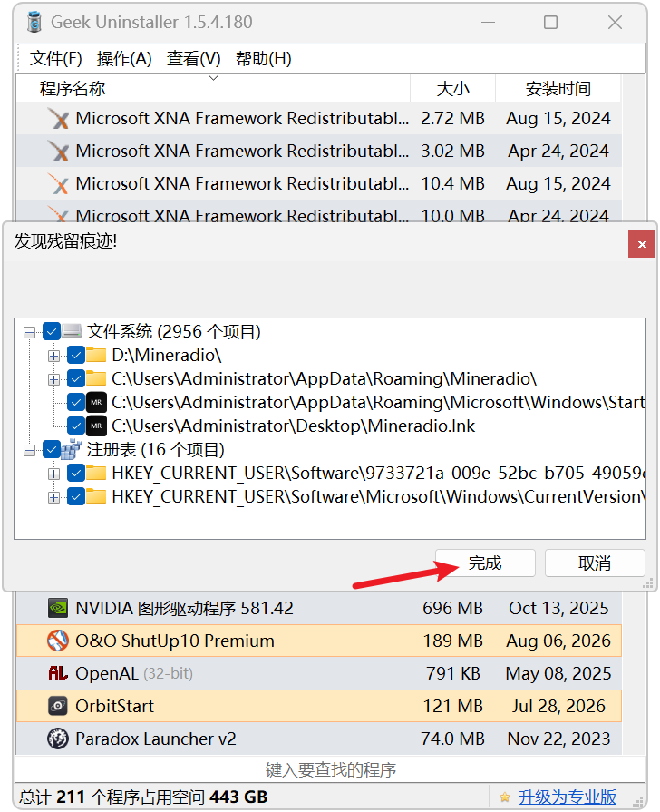Image resolution: width=660 pixels, height=812 pixels.
Task: Open the 操作(A) menu
Action: coord(124,58)
